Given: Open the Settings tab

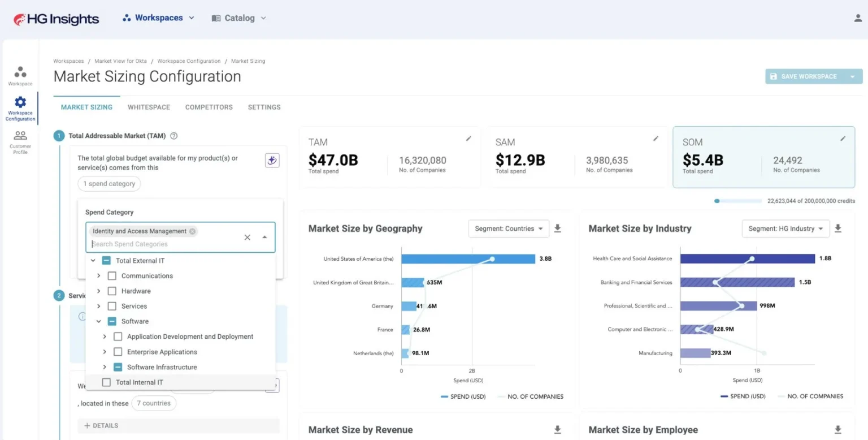Looking at the screenshot, I should point(264,107).
